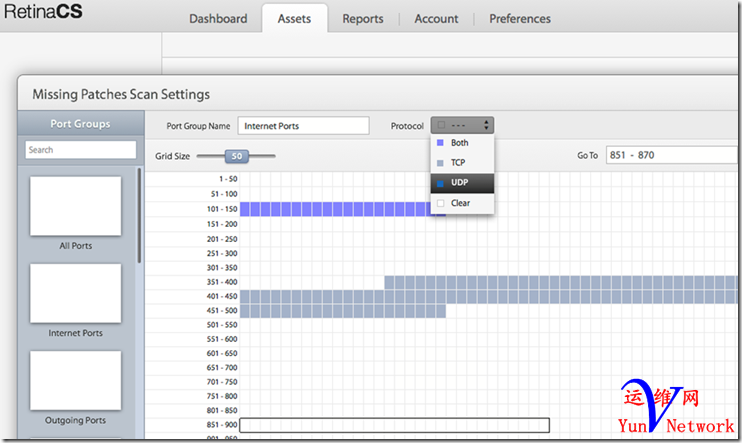
Task: Click the 701 - 750 row label
Action: click(222, 382)
